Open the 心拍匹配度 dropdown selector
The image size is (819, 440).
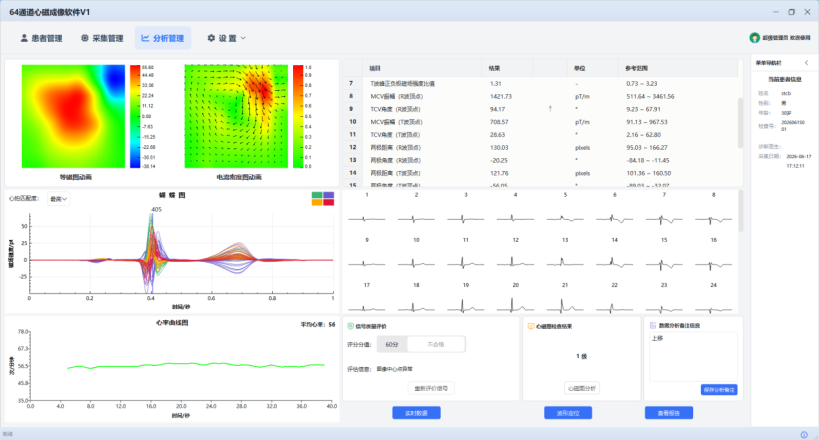(x=58, y=199)
